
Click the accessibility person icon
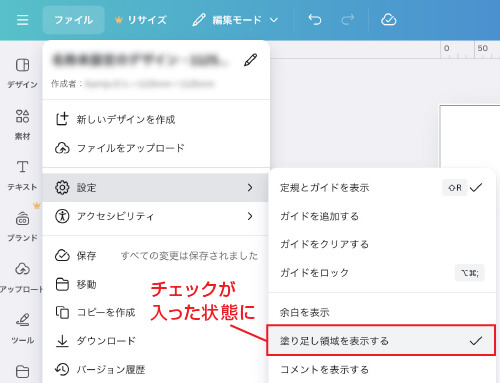click(x=62, y=216)
